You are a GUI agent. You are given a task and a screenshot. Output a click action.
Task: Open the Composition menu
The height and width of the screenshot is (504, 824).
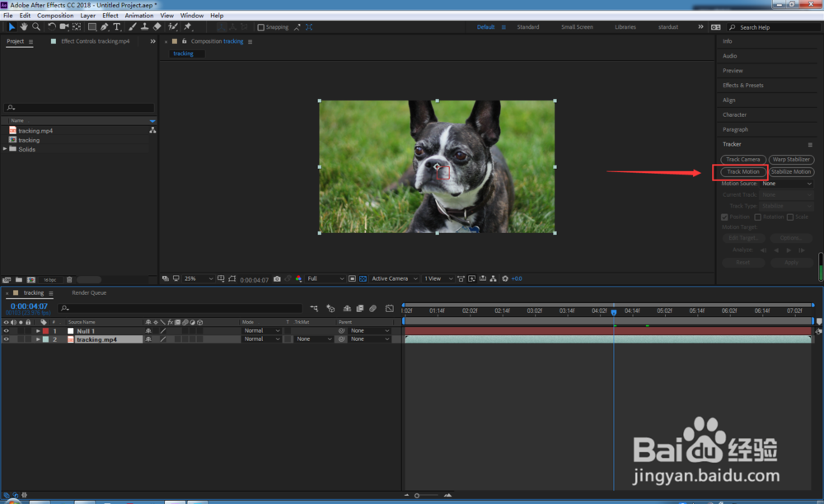55,15
